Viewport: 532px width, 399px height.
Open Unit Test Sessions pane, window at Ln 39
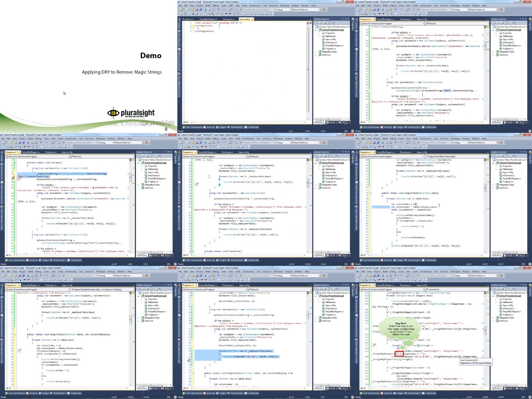pos(15,260)
